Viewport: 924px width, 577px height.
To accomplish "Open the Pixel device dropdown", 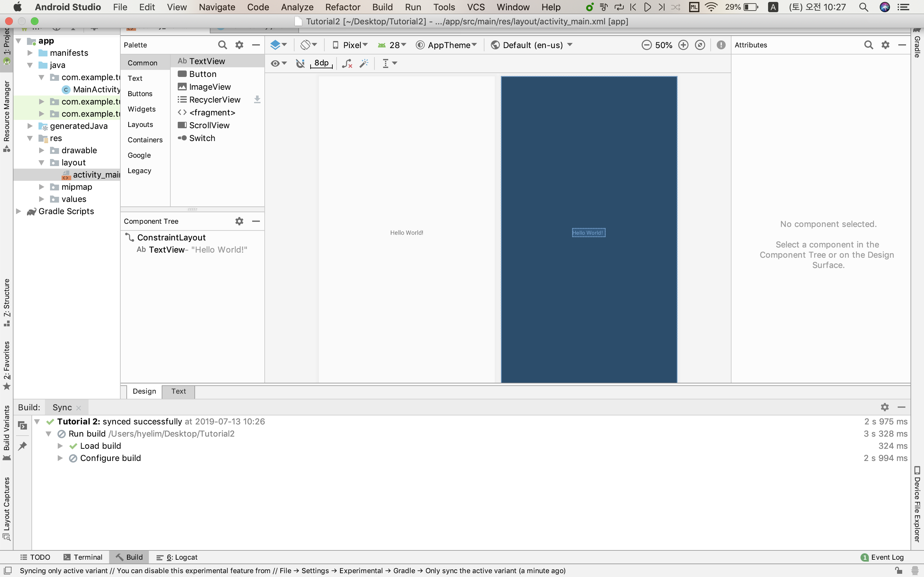I will click(x=350, y=45).
